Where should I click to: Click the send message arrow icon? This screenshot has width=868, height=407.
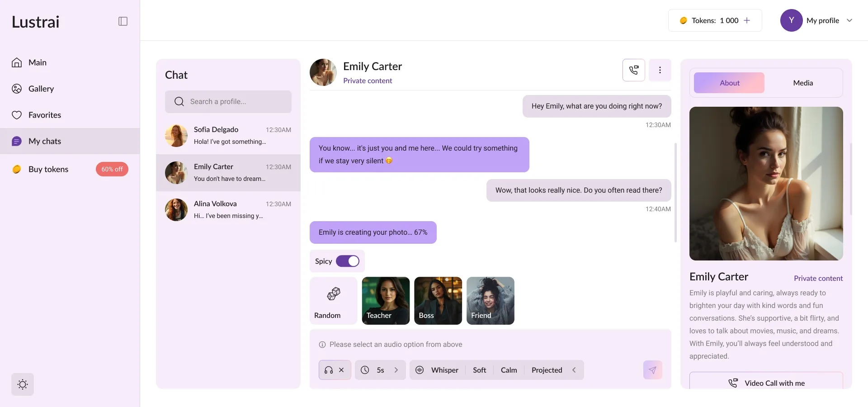click(x=652, y=369)
